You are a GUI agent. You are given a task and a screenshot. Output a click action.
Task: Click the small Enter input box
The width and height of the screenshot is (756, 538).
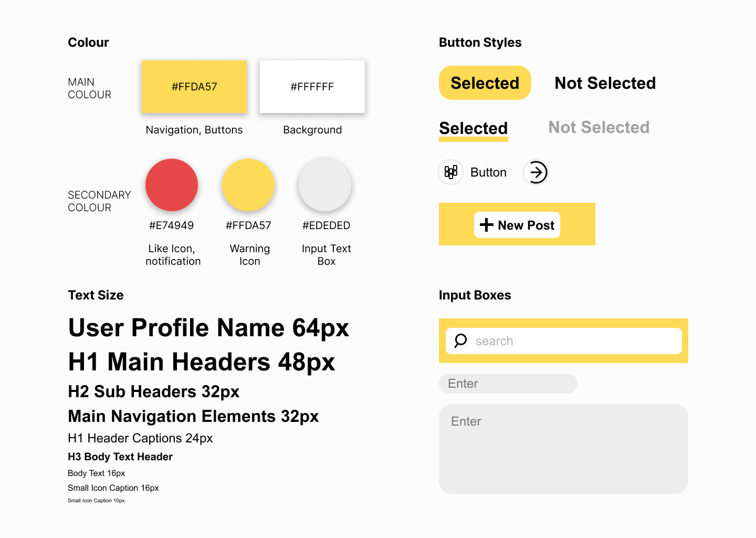(x=507, y=384)
